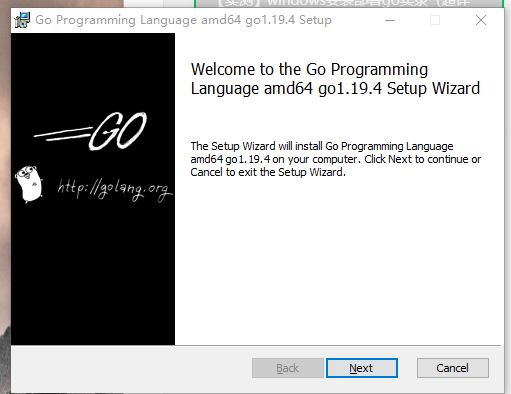
Task: Click the installer icon in title bar
Action: click(22, 20)
